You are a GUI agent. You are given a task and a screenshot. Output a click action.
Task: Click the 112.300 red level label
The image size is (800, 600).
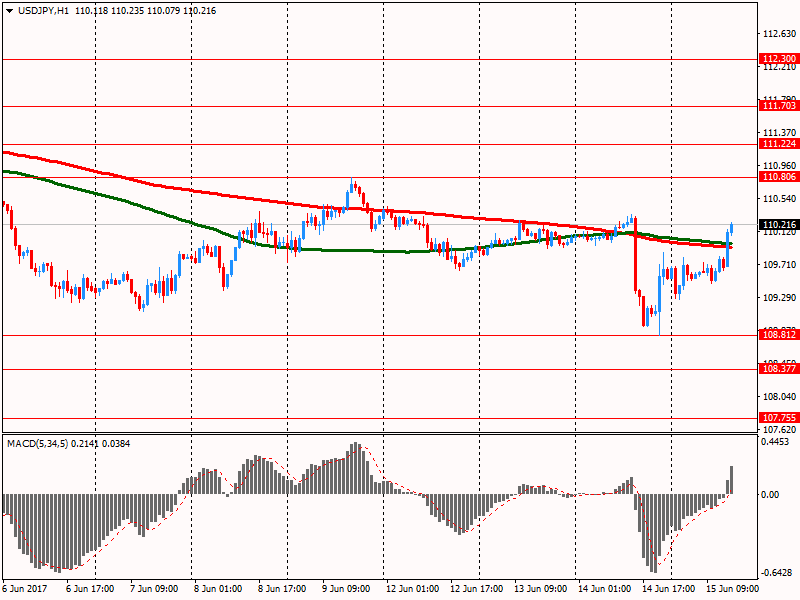tap(779, 59)
